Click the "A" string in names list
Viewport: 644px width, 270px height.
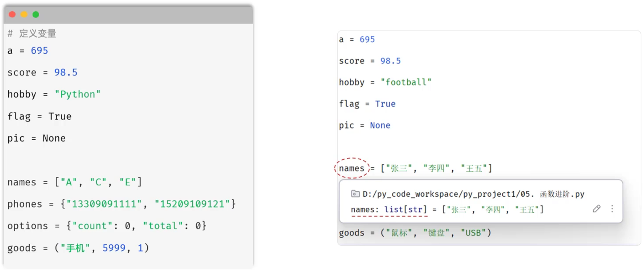(x=69, y=182)
